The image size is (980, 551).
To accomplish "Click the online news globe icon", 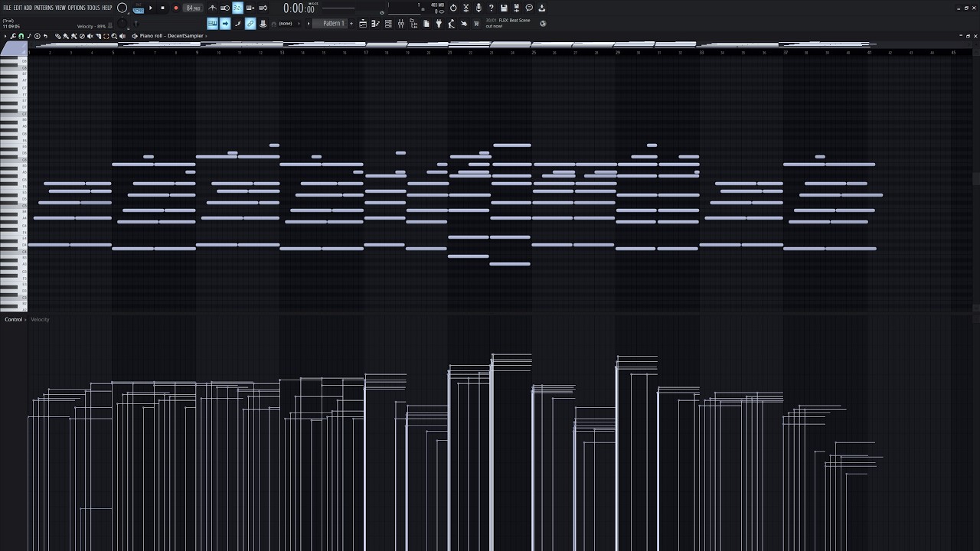I will click(x=543, y=24).
